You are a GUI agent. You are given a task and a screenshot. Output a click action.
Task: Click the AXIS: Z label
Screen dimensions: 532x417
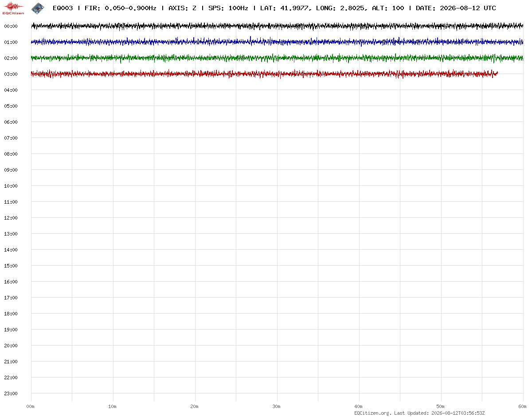182,8
